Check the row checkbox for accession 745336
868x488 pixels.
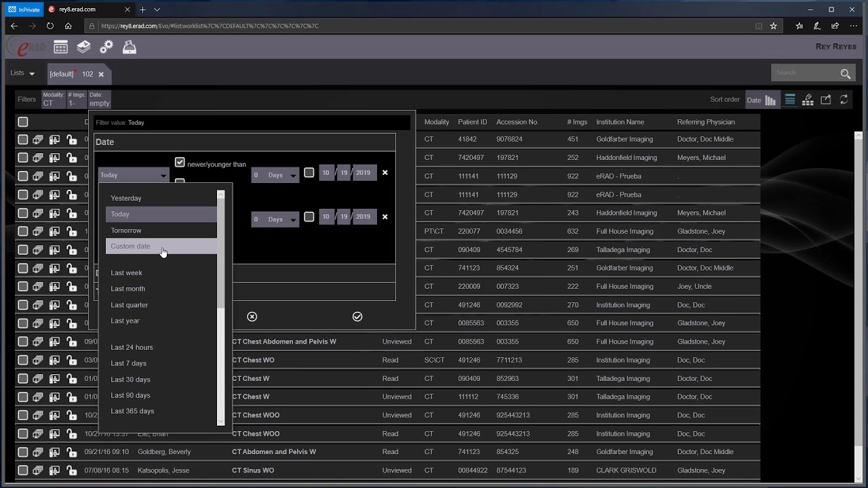(x=23, y=396)
